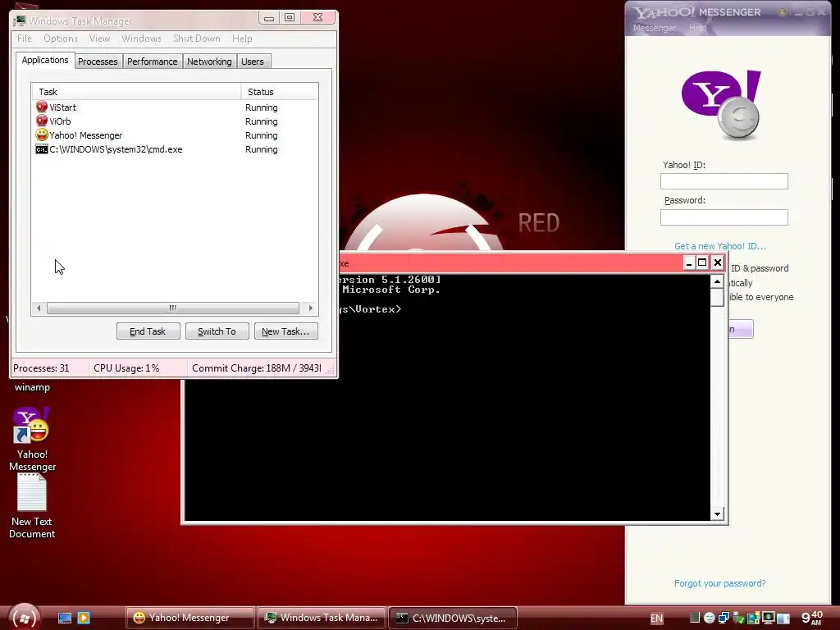Viewport: 840px width, 630px height.
Task: Click the Commit Charge status bar entry
Action: click(x=257, y=368)
